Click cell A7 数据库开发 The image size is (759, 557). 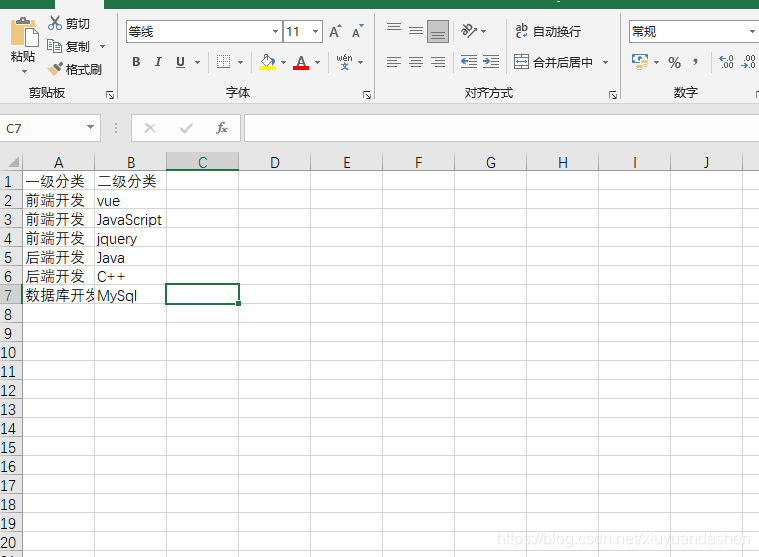click(x=58, y=295)
